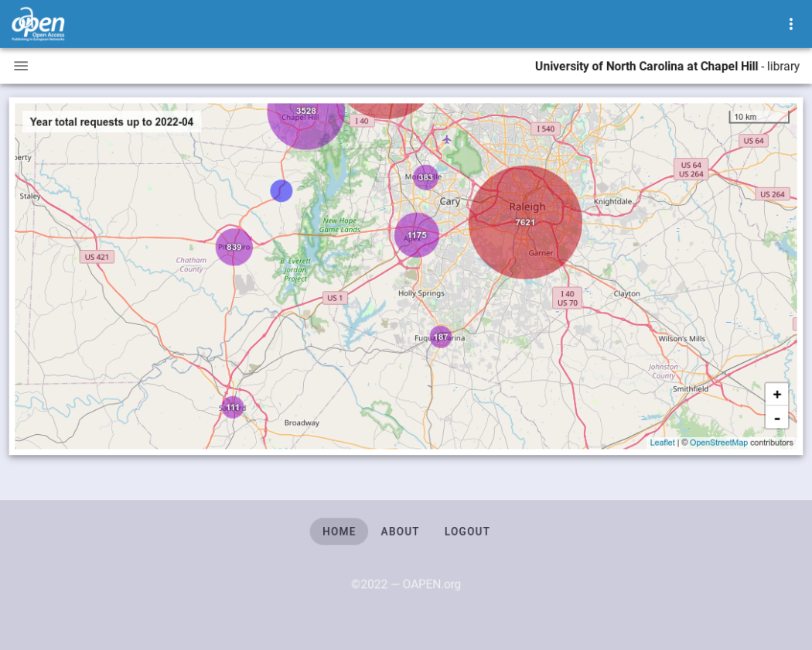Select the Morrisville 383 circle marker
The image size is (812, 650).
(x=425, y=177)
